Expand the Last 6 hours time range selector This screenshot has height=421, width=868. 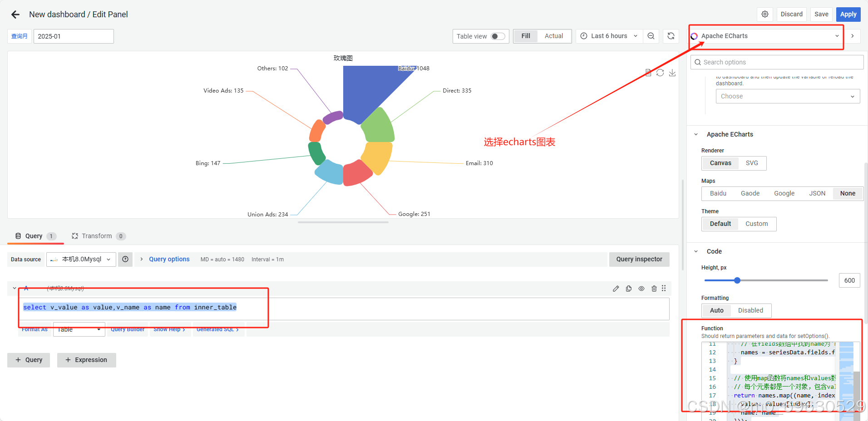coord(609,36)
